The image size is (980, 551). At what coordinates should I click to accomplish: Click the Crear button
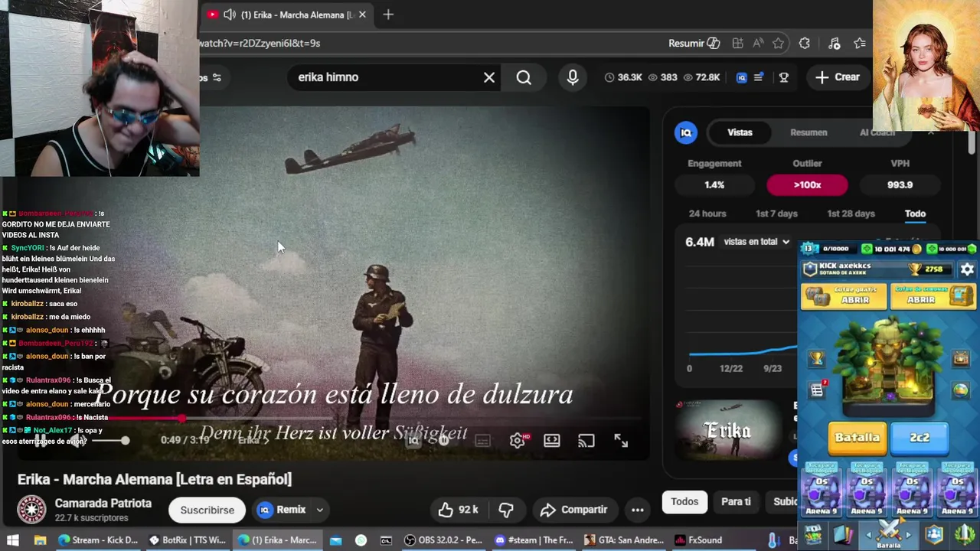pos(838,77)
